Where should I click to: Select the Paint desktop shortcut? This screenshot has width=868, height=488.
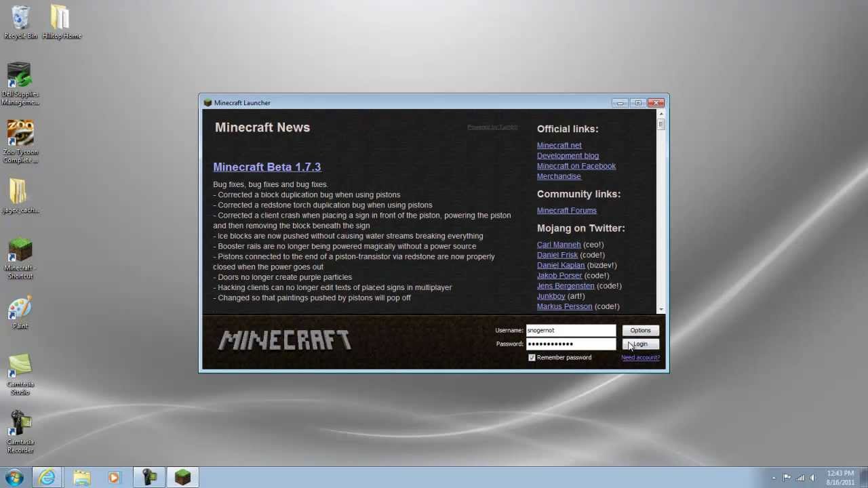[20, 313]
